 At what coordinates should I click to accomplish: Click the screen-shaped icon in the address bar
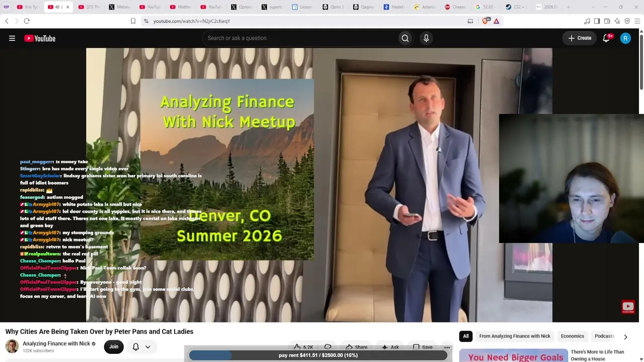coord(470,21)
